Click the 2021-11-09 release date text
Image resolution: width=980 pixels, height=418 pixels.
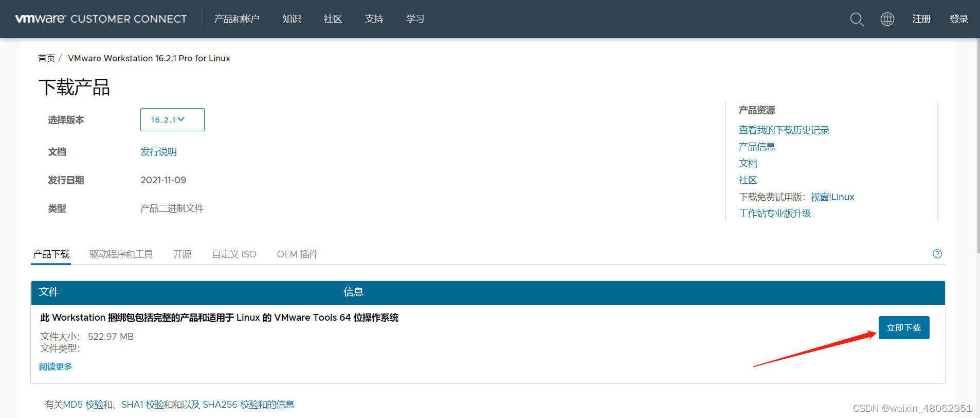tap(164, 180)
